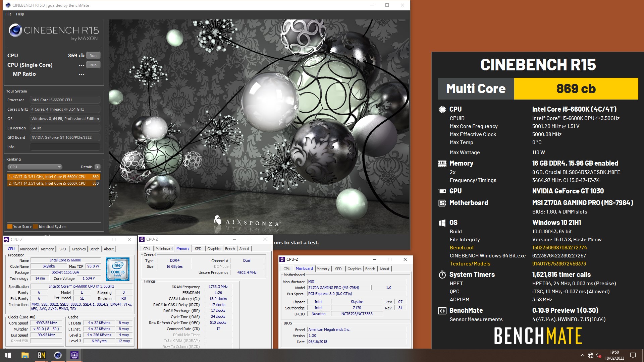This screenshot has width=644, height=362.
Task: Click CPU-Z icon in left window title bar
Action: point(6,240)
